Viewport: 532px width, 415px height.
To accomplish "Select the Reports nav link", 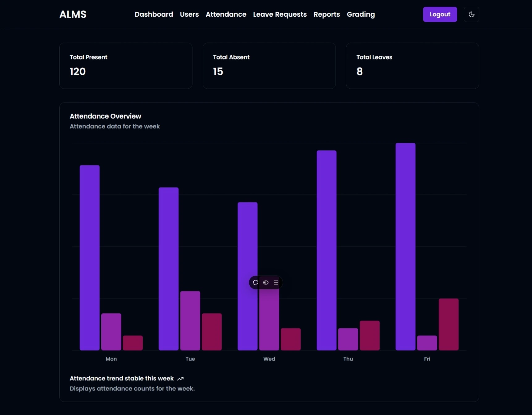I will click(327, 15).
